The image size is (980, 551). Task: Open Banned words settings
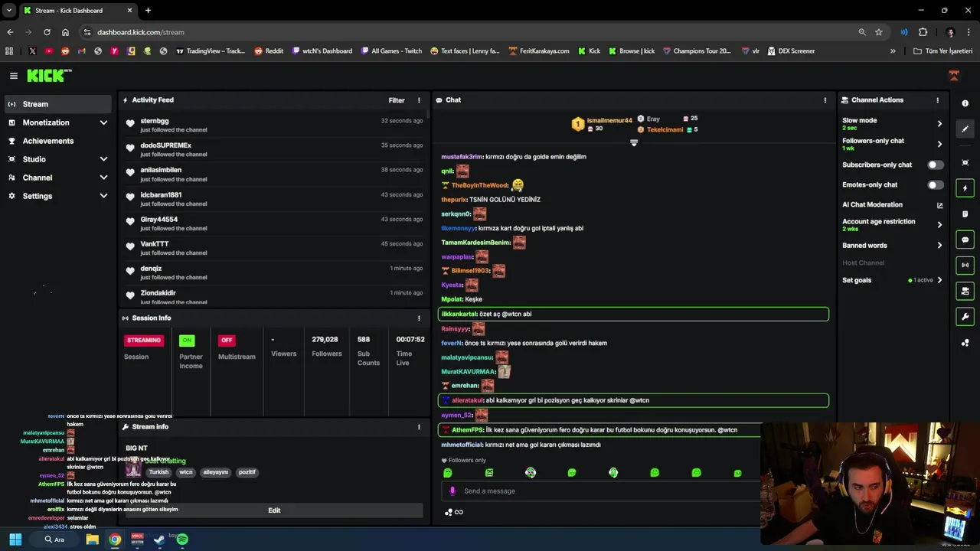coord(892,246)
